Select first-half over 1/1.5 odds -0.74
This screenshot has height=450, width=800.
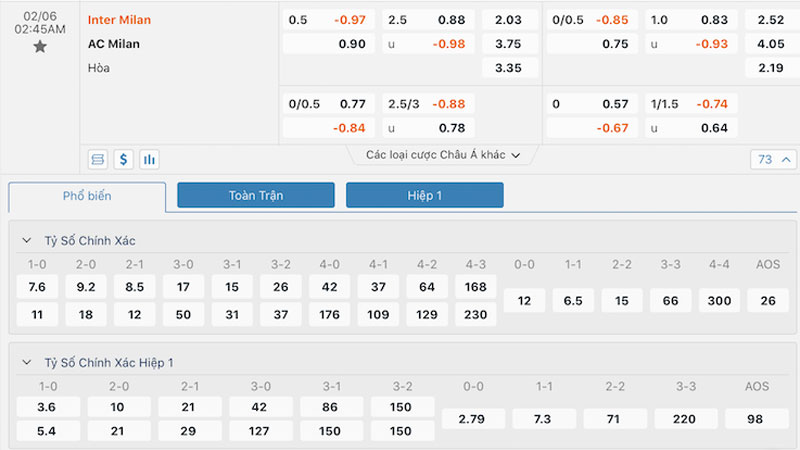691,104
